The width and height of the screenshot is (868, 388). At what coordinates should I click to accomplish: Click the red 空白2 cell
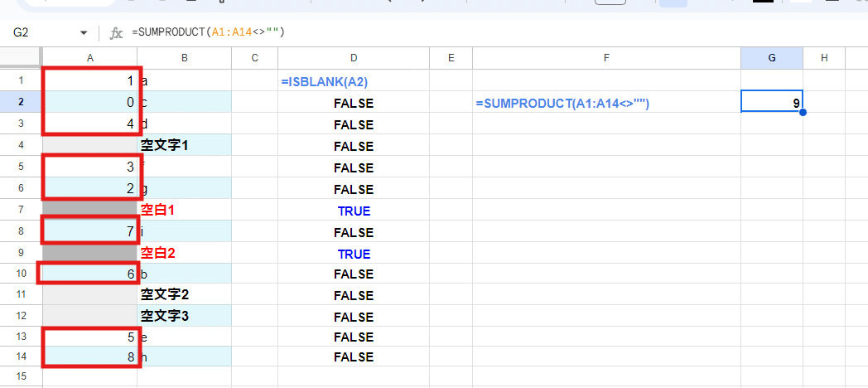[x=184, y=254]
